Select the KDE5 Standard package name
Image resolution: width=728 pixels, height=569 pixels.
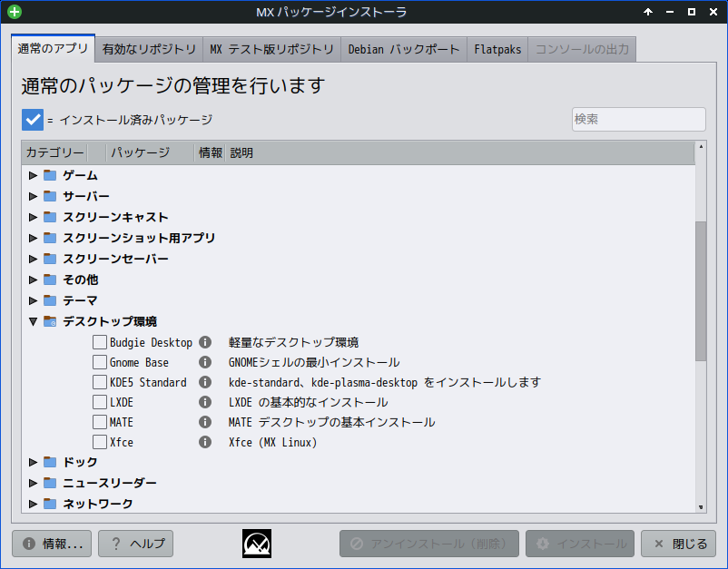tap(148, 382)
